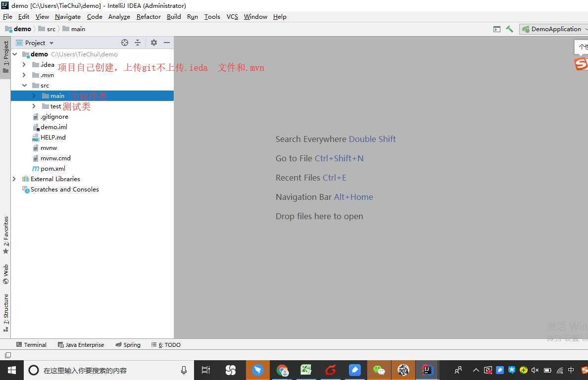Select the demo.iml file
Image resolution: width=588 pixels, height=380 pixels.
(53, 127)
